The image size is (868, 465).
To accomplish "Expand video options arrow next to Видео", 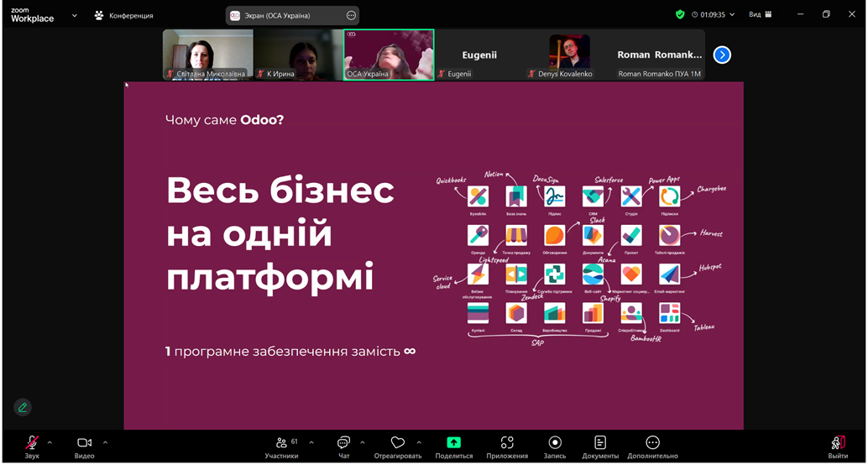I will (105, 442).
